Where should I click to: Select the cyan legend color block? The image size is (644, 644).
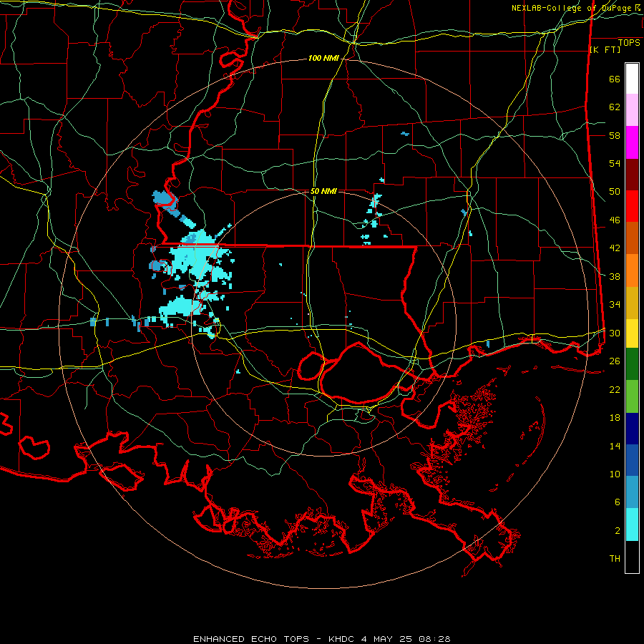coord(632,525)
